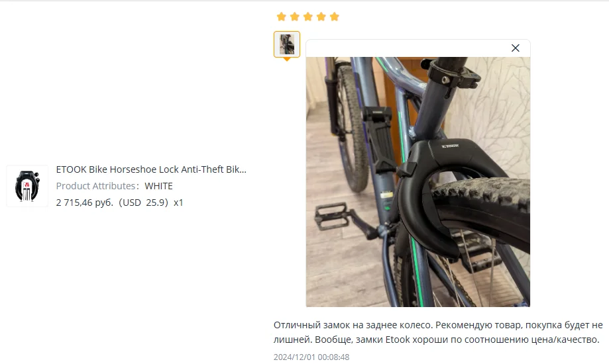Image resolution: width=609 pixels, height=364 pixels.
Task: Click the x1 quantity indicator
Action: [178, 203]
